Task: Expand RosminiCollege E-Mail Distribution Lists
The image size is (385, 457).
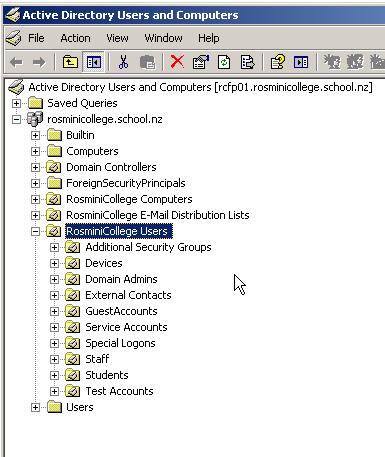Action: pos(35,215)
